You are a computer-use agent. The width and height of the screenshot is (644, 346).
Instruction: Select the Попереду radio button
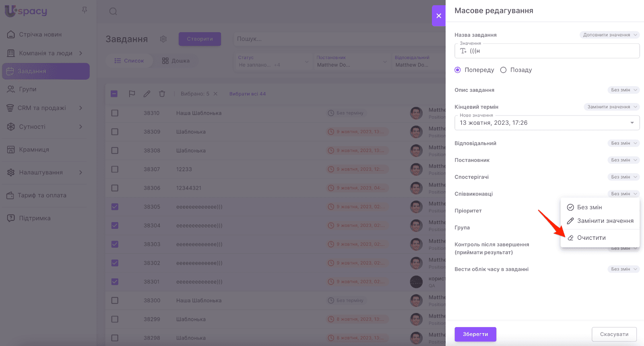(458, 70)
